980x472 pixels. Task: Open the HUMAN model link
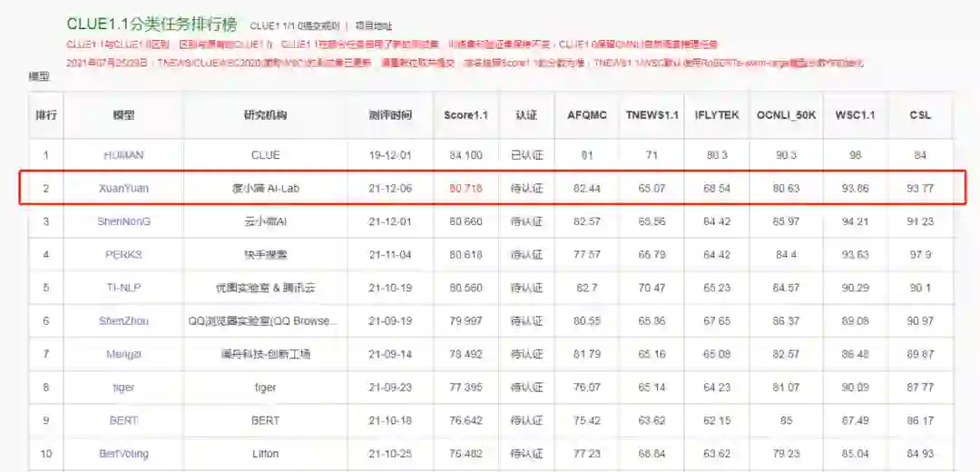123,155
